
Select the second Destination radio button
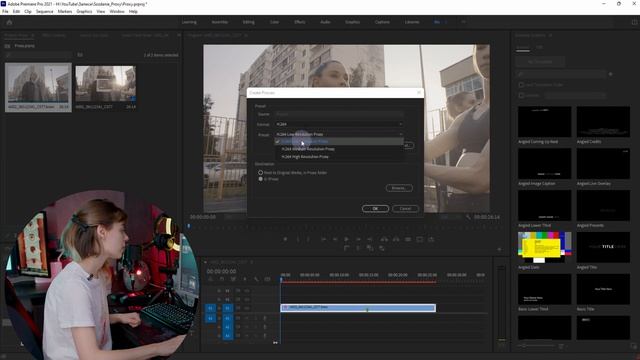[x=260, y=179]
